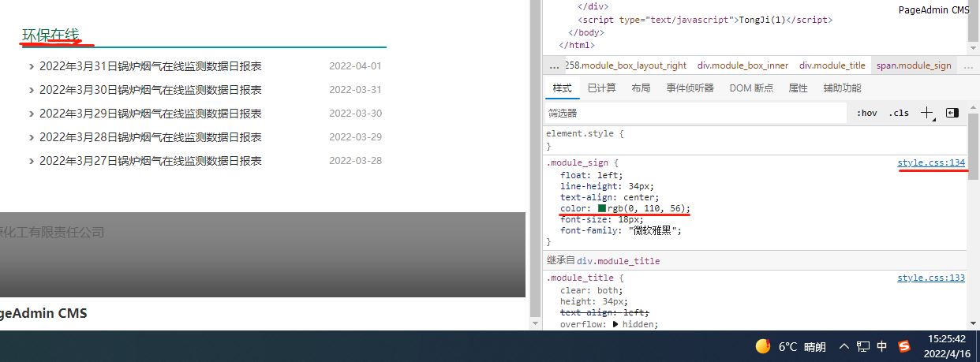Open the DOM 断点 tab
The height and width of the screenshot is (362, 980).
pos(751,88)
